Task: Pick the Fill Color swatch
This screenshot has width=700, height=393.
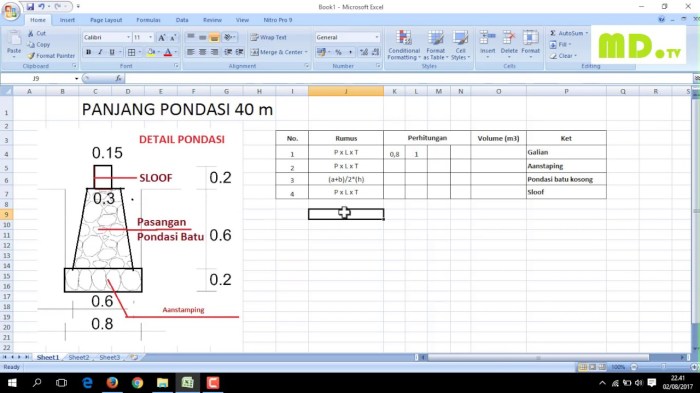Action: pyautogui.click(x=151, y=52)
